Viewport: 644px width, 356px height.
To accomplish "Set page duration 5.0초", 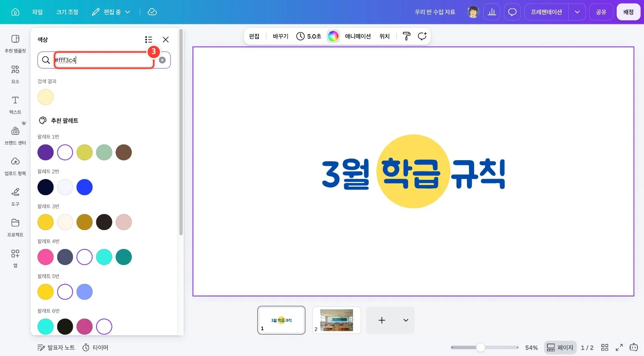I will tap(309, 36).
